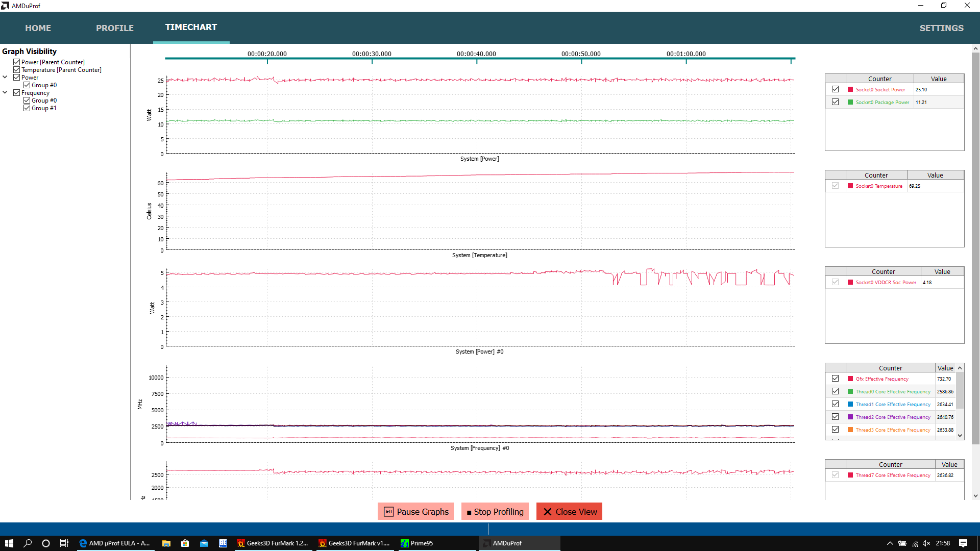This screenshot has width=980, height=551.
Task: Uncheck Socket0 Package Power counter
Action: click(835, 102)
